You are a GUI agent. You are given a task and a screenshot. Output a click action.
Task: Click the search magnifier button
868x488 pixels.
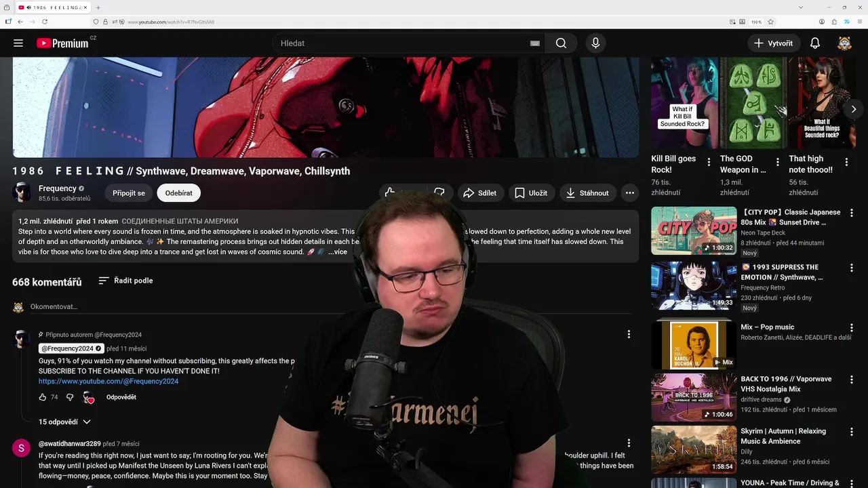coord(561,43)
